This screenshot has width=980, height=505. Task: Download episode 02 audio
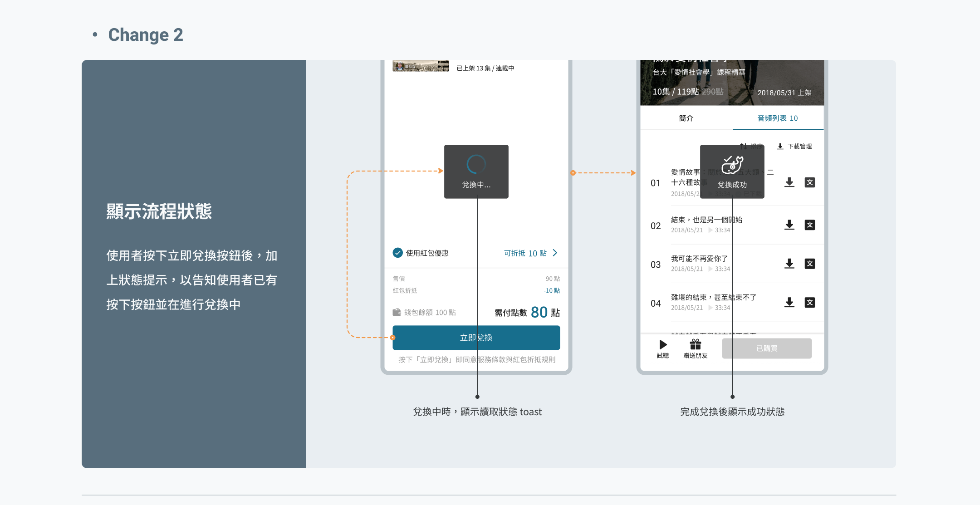[x=789, y=225]
